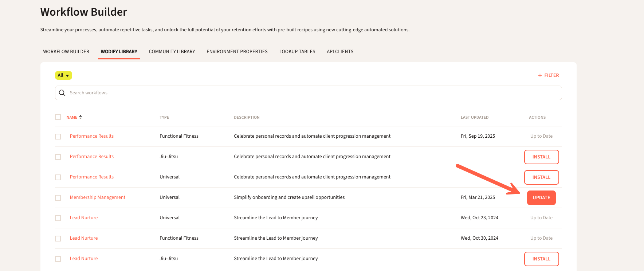Viewport: 644px width, 271px height.
Task: Open the Functional Fitness Lead Nurture link
Action: coord(84,238)
